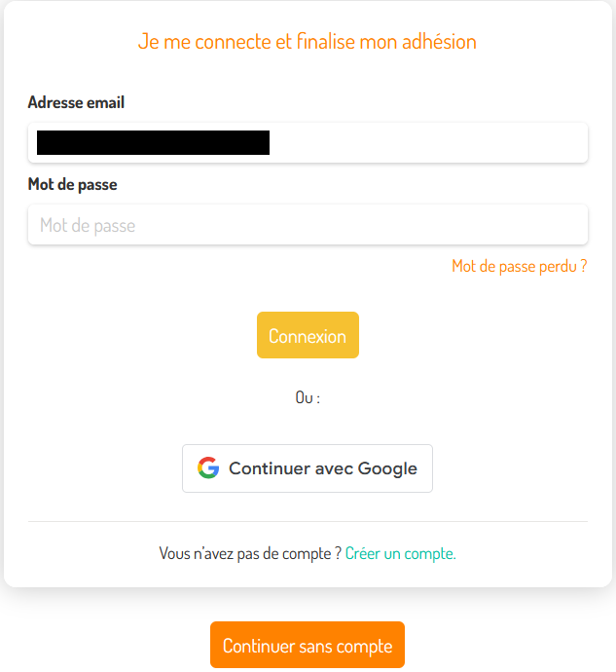Click the word "Google" in the sign-in button

pyautogui.click(x=387, y=468)
